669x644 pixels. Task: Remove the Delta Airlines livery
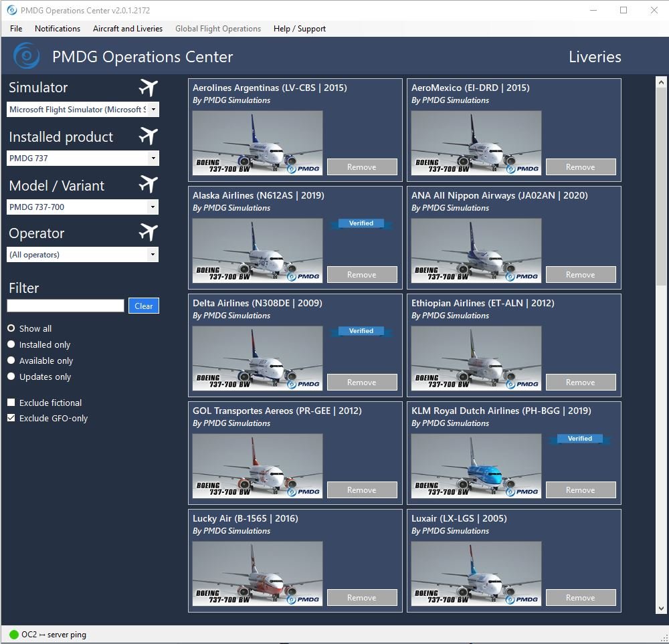click(362, 382)
